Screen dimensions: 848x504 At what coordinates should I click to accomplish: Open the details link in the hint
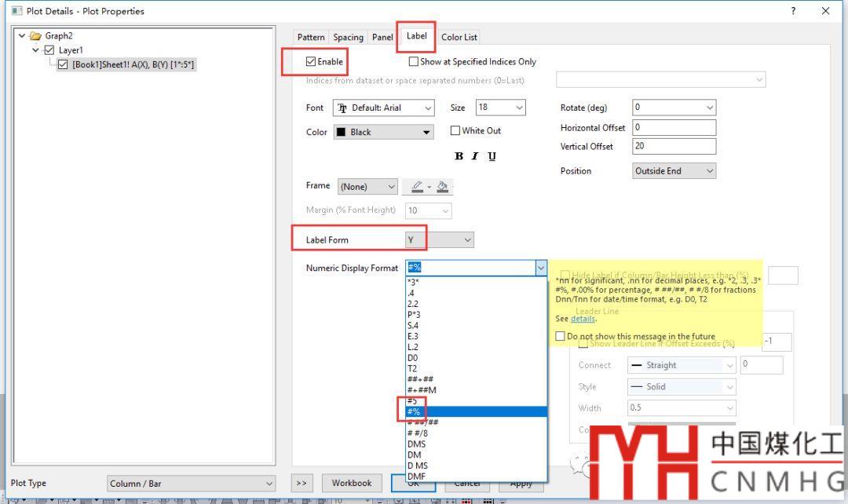click(583, 319)
